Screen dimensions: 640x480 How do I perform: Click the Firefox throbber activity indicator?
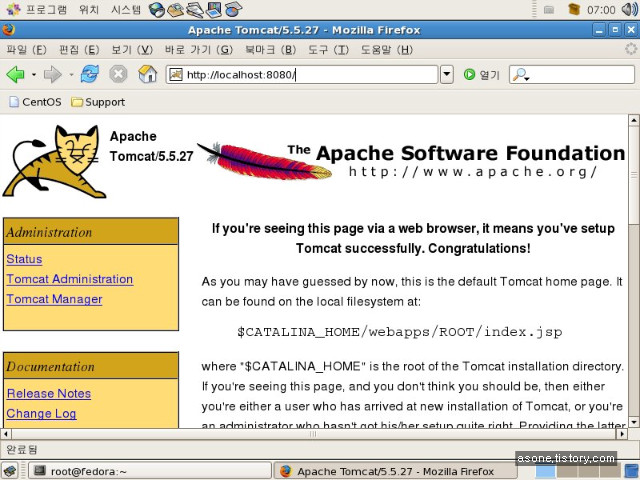tap(631, 49)
